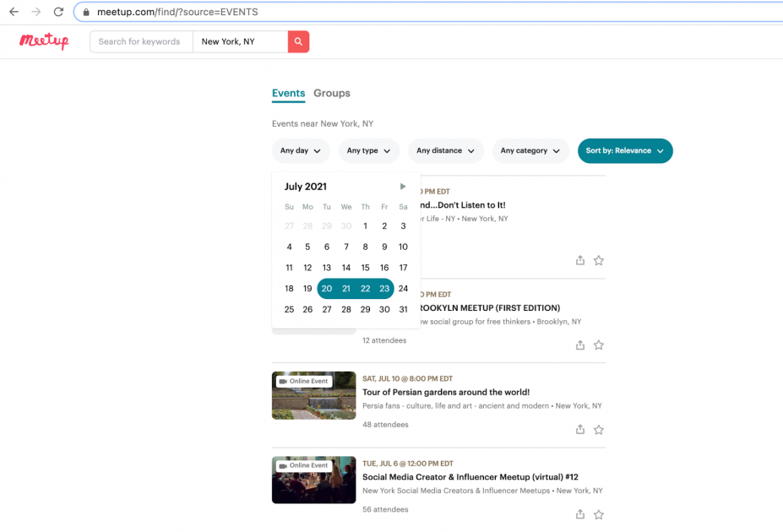The height and width of the screenshot is (532, 783).
Task: Click the Meetup logo
Action: (43, 41)
